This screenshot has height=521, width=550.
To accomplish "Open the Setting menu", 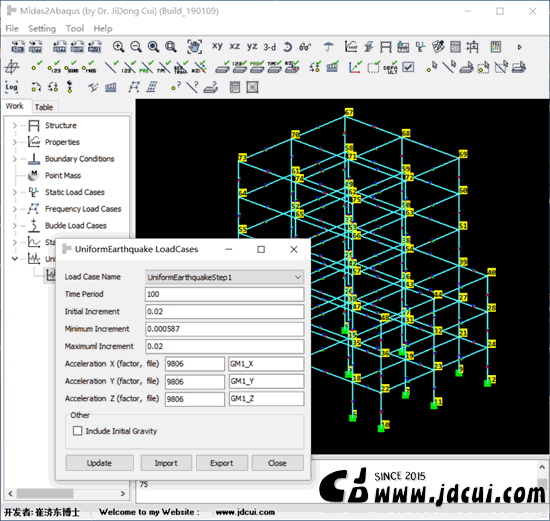I will click(x=42, y=28).
